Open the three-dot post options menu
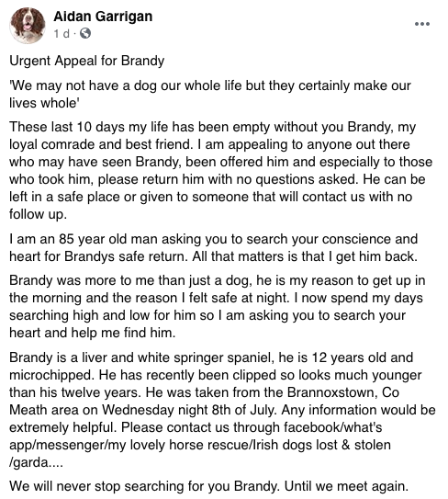448x499 pixels. pos(422,24)
